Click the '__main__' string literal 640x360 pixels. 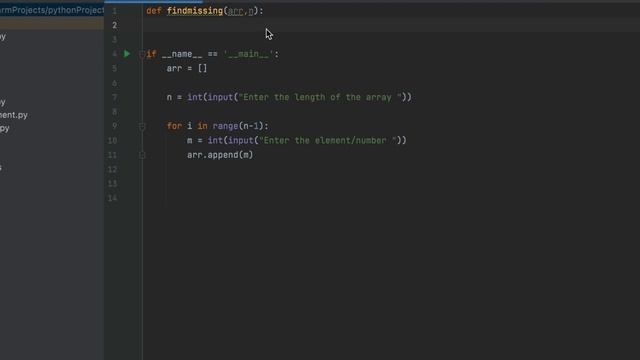tap(248, 54)
